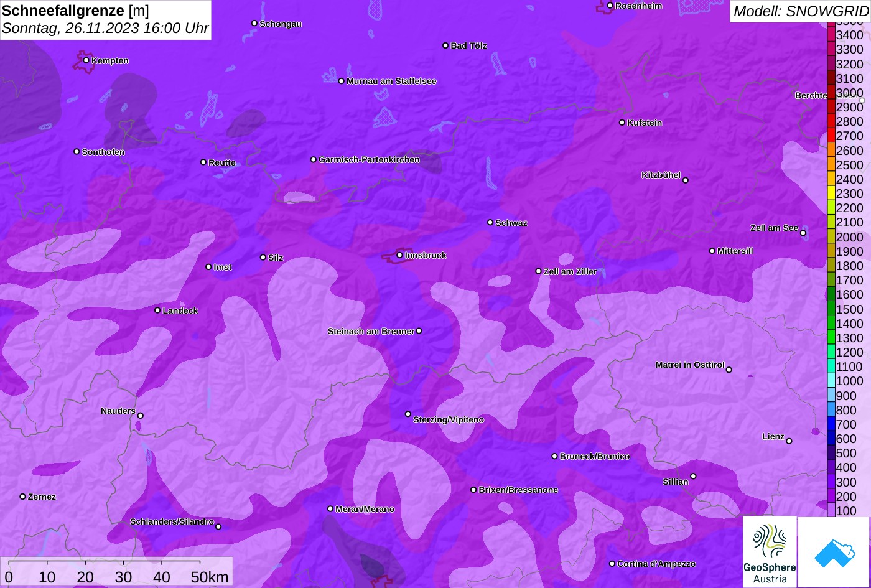871x588 pixels.
Task: Click the Matrei in Osttirol marker dot
Action: (x=729, y=370)
